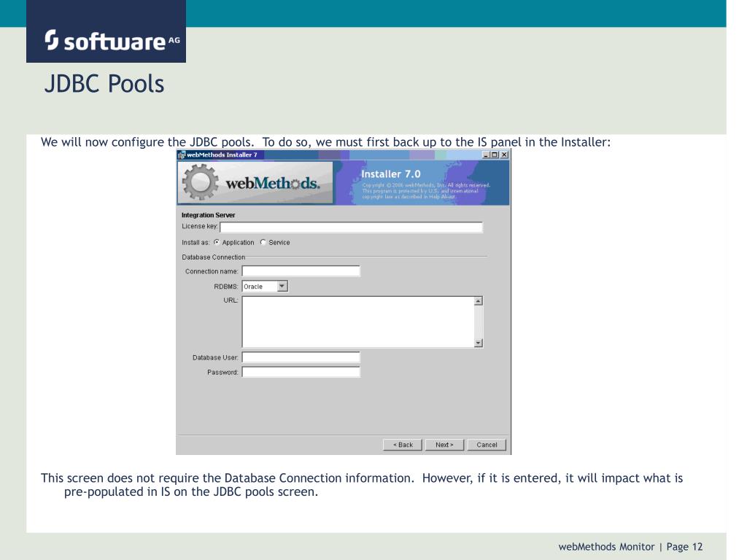Click the 'Database Connection' group label
Image resolution: width=747 pixels, height=560 pixels.
[x=214, y=257]
